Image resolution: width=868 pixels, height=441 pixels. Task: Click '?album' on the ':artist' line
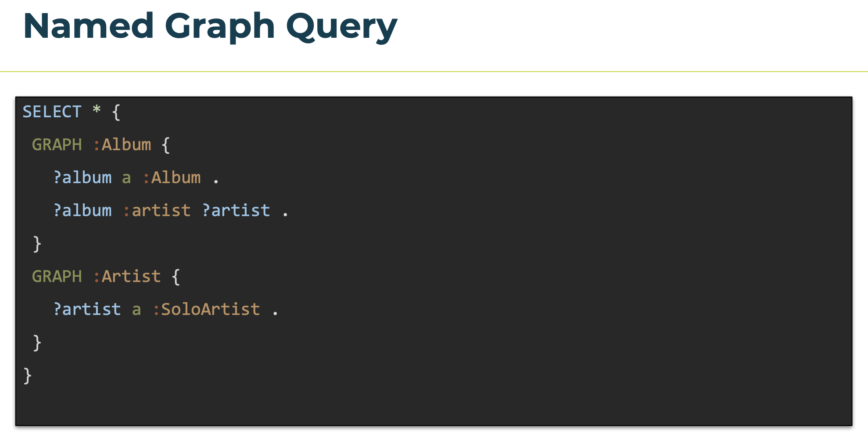pyautogui.click(x=82, y=210)
